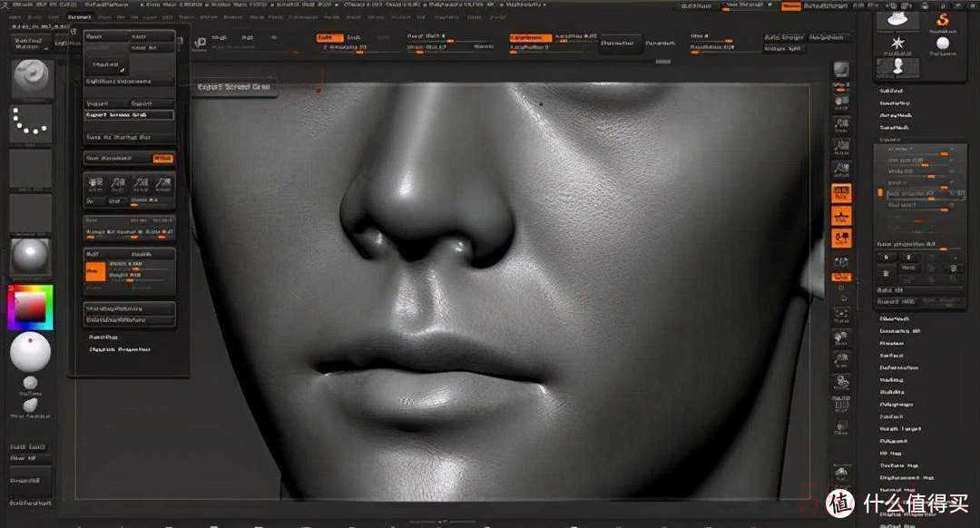Open the current tool thumbnail at Tool palette top
This screenshot has width=980, height=528.
(897, 20)
